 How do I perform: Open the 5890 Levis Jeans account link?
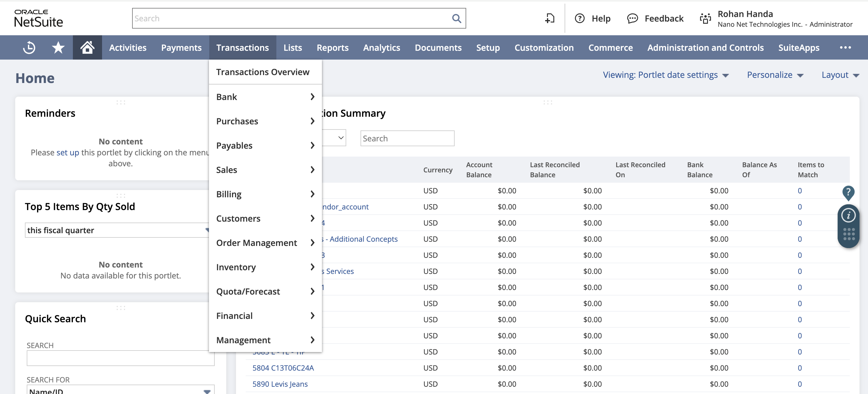click(280, 384)
